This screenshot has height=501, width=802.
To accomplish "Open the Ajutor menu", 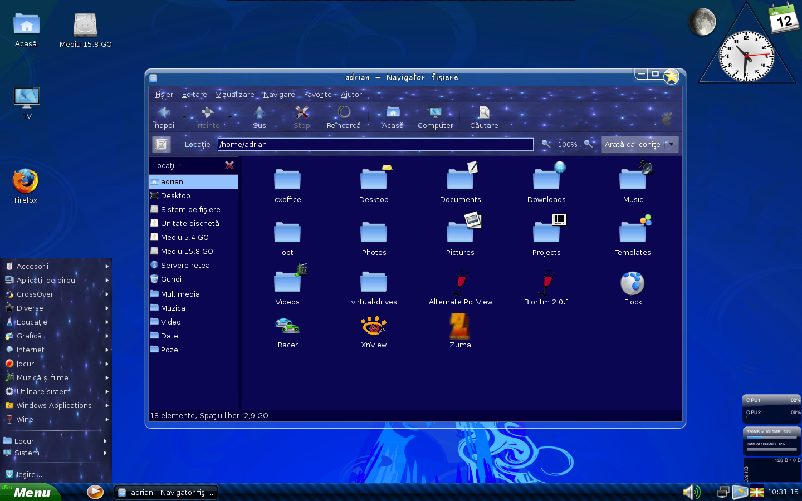I will click(x=351, y=95).
